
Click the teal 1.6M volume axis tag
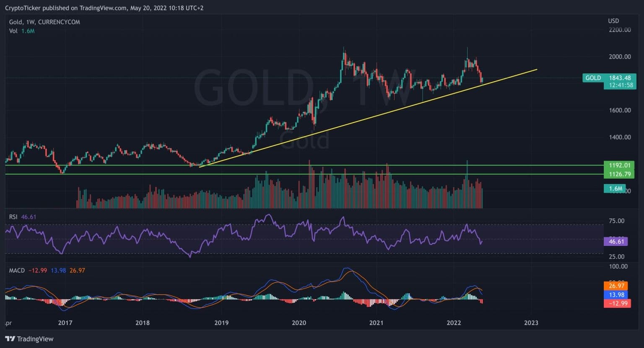pos(615,188)
